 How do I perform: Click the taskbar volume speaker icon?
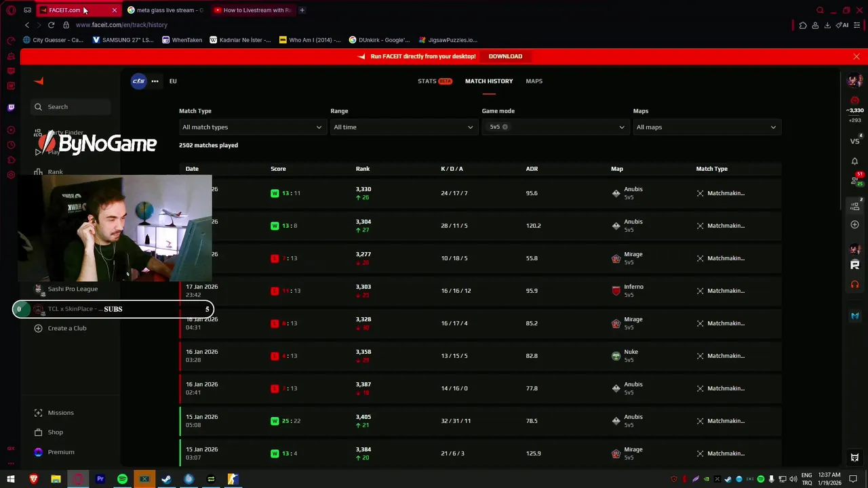pos(792,479)
